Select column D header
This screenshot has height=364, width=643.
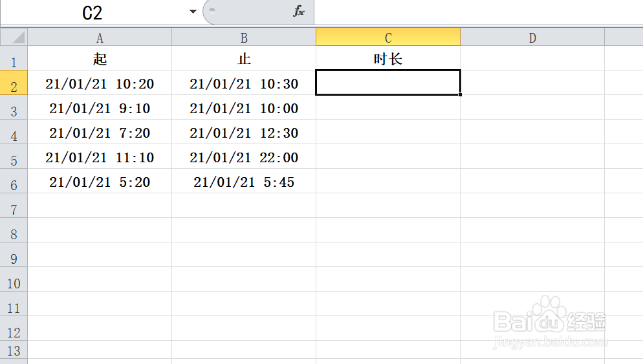point(532,38)
